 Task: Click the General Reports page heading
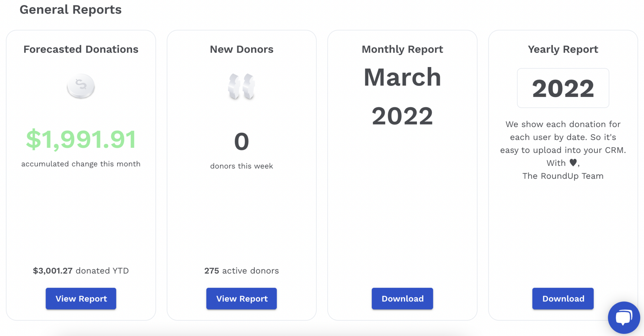click(x=70, y=9)
